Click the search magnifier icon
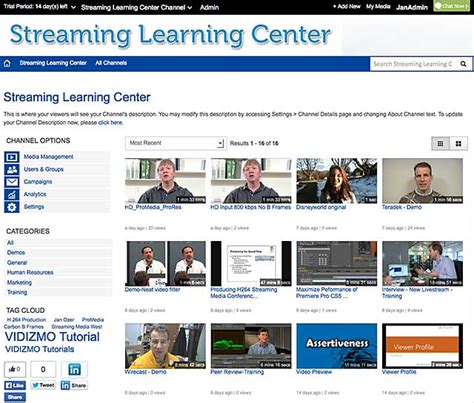 click(x=463, y=64)
